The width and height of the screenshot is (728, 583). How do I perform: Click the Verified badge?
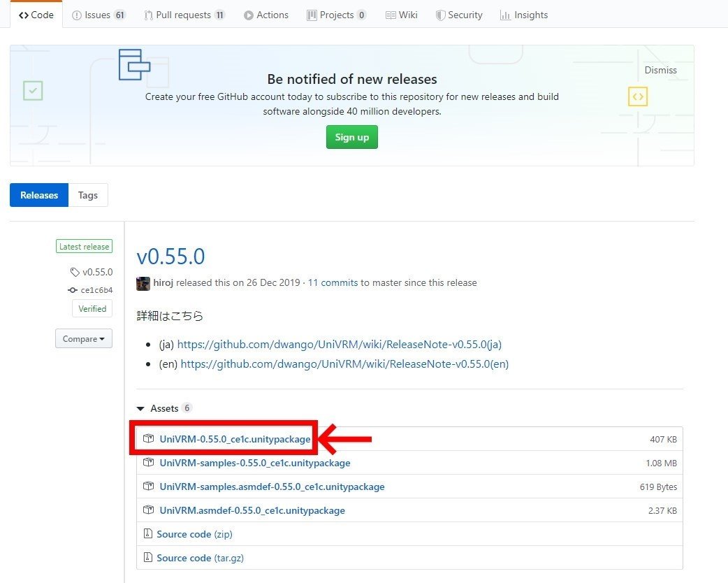(92, 308)
